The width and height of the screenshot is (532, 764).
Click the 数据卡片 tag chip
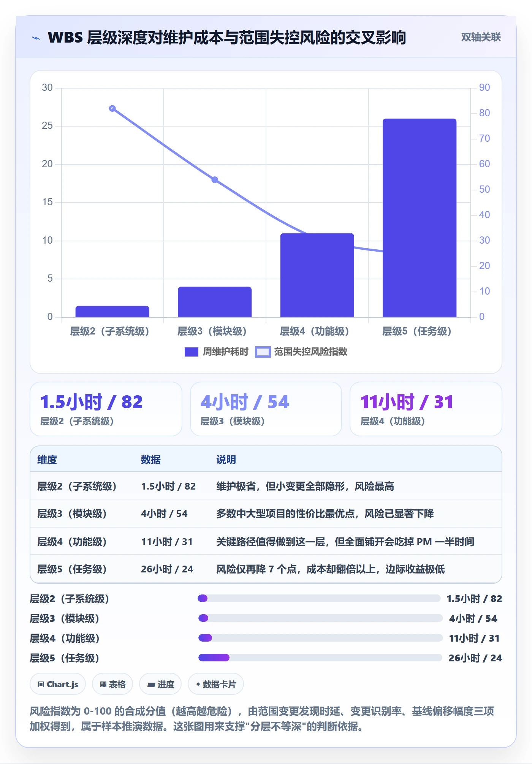point(216,684)
